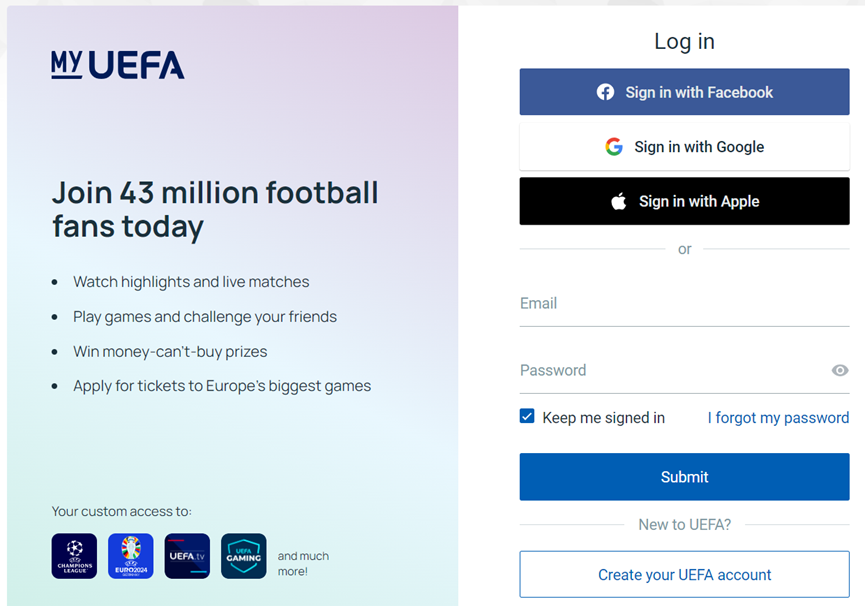Focus the Password input field
Screen dimensions: 865x606
(670, 371)
